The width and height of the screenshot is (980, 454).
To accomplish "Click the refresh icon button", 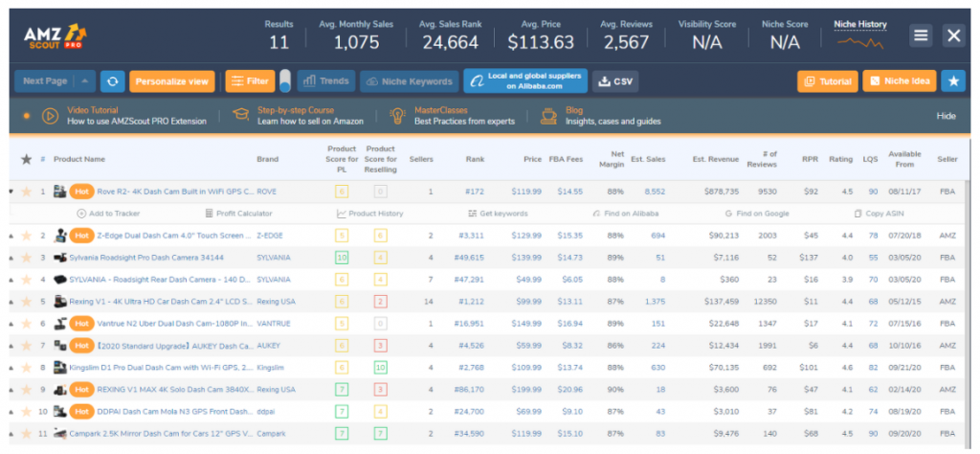I will tap(113, 81).
